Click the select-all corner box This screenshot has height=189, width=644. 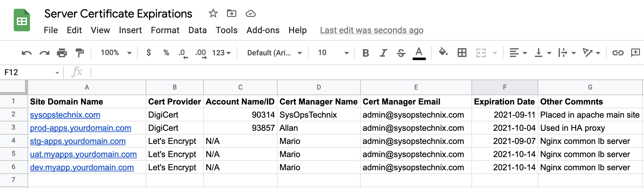(x=13, y=87)
